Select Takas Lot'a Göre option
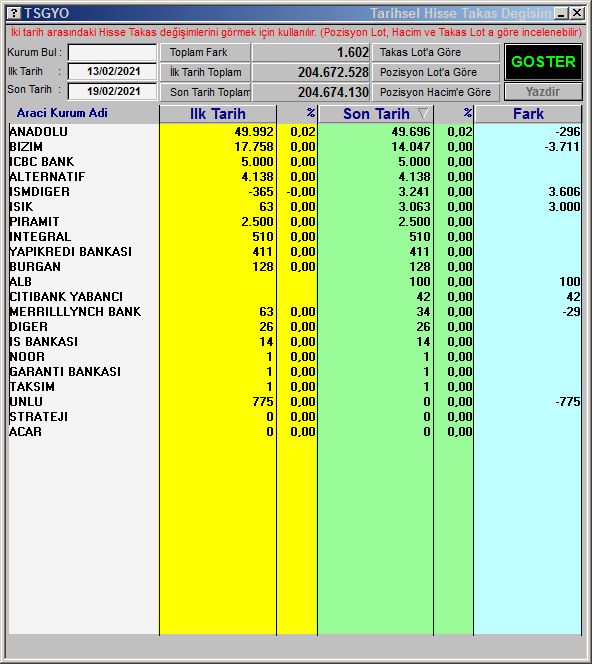Screen dimensions: 592x664 [436, 53]
